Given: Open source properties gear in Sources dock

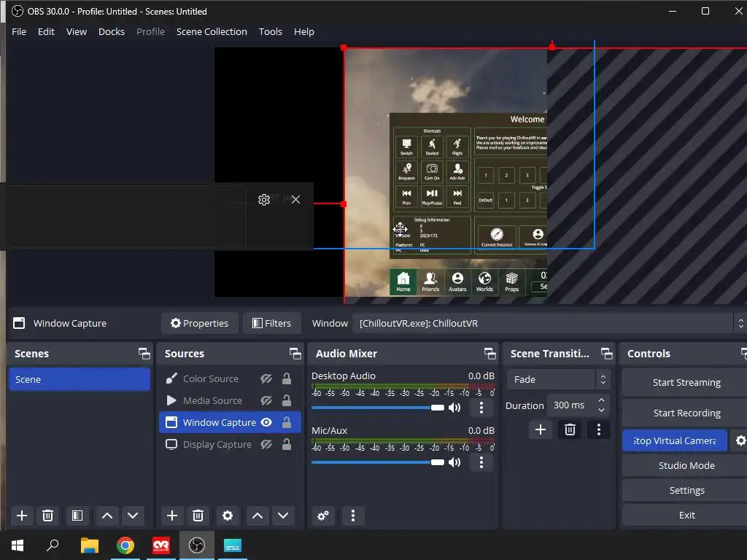Looking at the screenshot, I should pos(228,516).
